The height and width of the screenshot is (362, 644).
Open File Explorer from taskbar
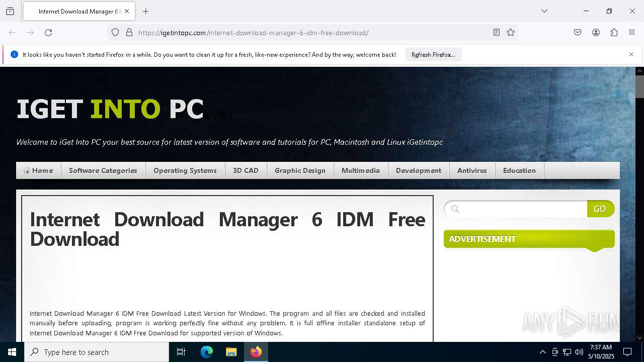(231, 352)
